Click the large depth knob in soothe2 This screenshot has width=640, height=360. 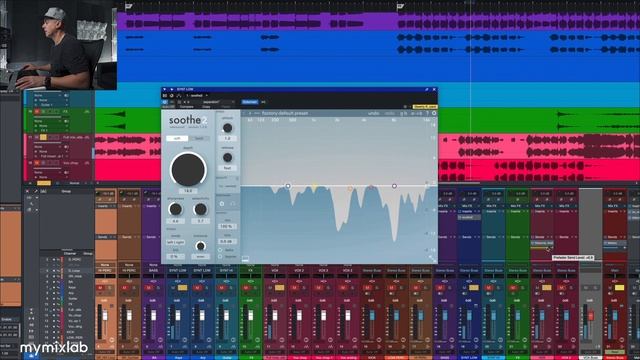click(188, 169)
